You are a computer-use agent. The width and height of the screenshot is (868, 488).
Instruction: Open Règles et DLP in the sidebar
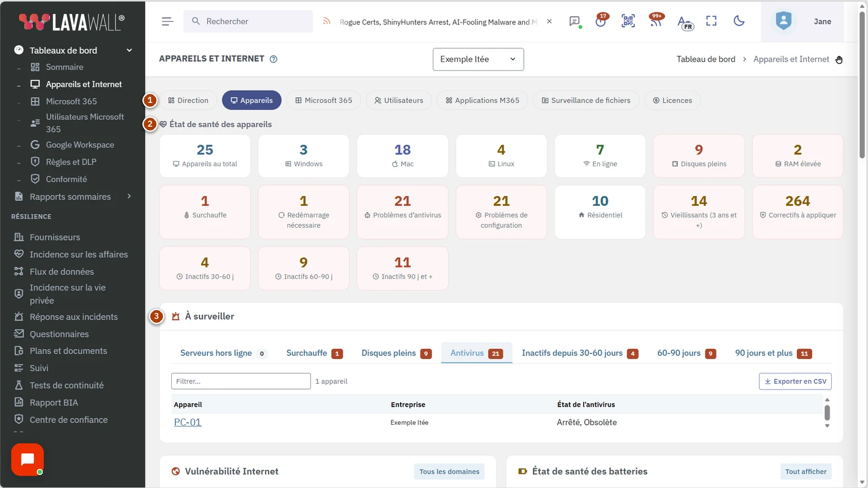coord(71,162)
